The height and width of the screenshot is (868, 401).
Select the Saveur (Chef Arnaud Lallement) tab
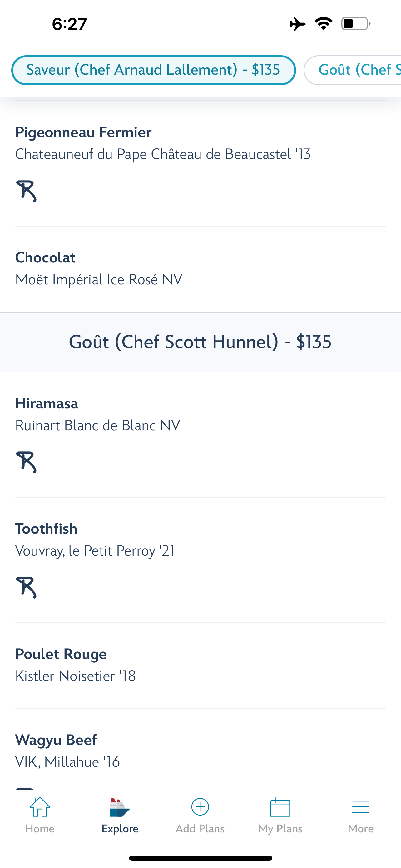(154, 70)
